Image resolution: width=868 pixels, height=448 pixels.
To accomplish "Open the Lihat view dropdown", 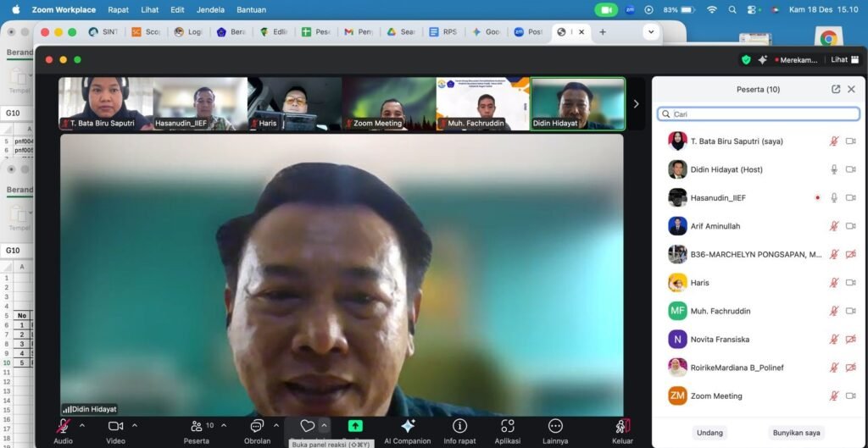I will point(843,59).
